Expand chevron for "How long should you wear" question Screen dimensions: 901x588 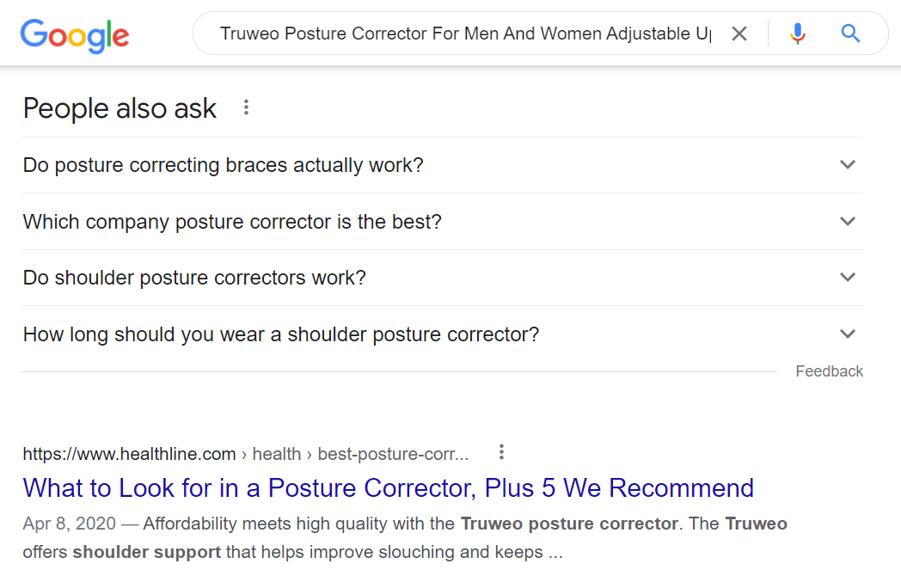click(848, 334)
